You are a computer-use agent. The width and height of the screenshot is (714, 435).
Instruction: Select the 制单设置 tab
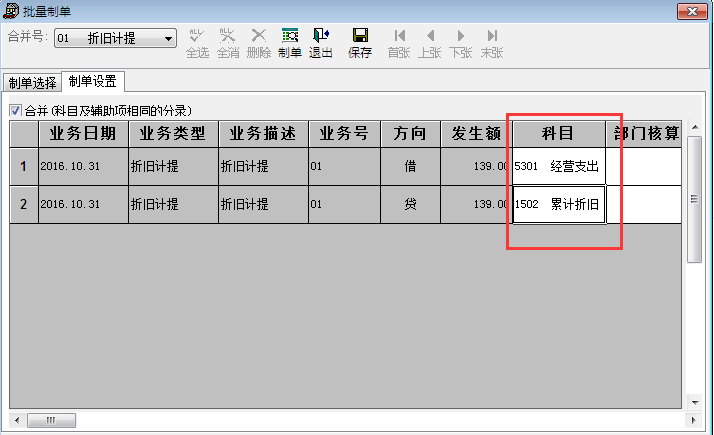coord(92,82)
